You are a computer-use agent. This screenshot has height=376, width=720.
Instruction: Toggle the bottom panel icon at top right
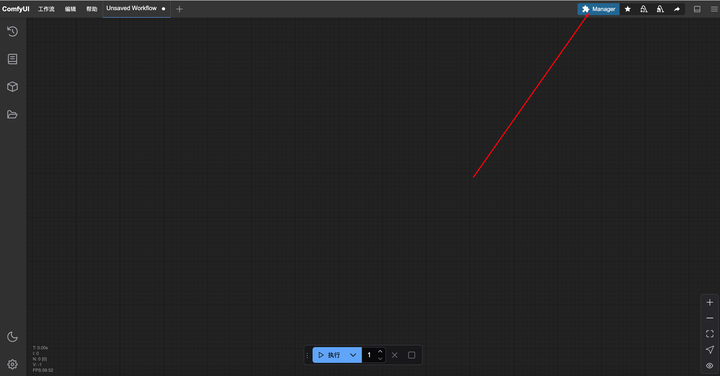(697, 9)
